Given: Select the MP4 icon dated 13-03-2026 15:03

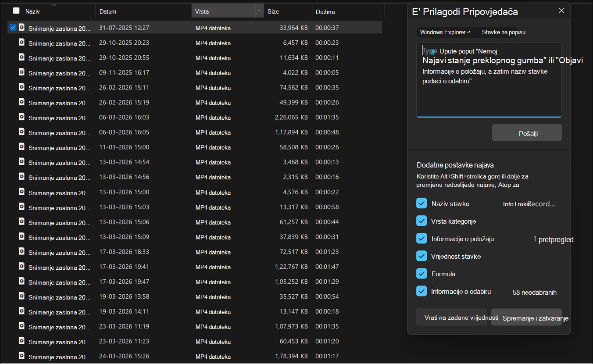Looking at the screenshot, I should 21,207.
